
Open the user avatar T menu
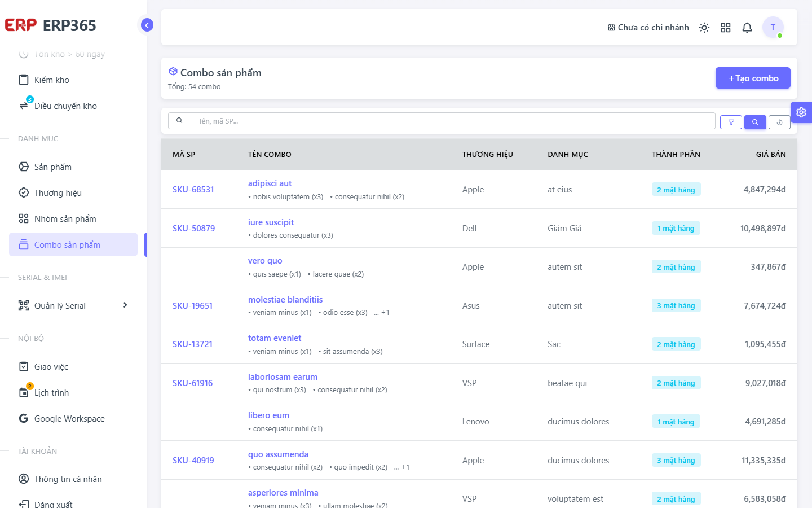click(x=773, y=27)
